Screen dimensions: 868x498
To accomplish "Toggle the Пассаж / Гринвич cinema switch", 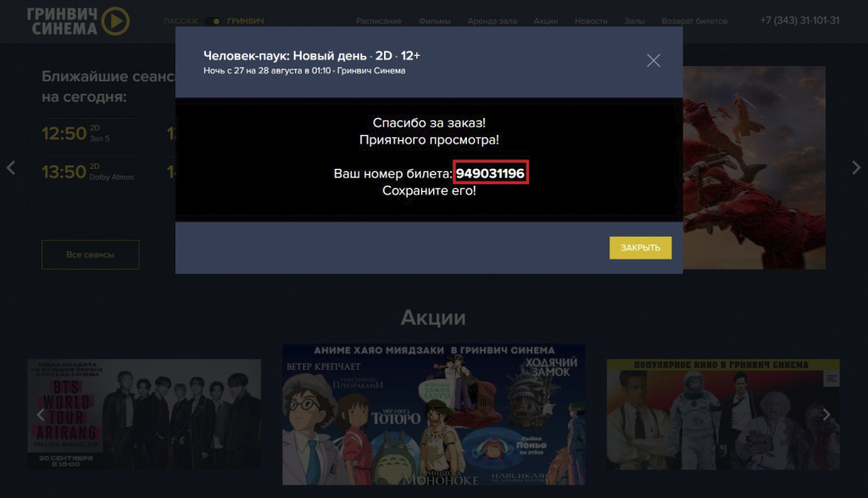I will click(213, 21).
